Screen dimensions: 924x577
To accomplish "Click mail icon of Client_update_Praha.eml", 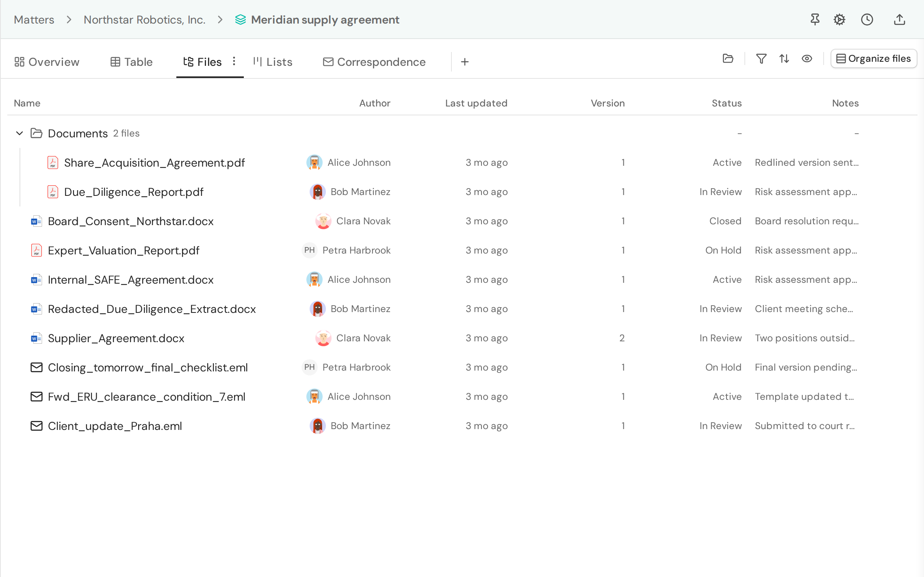I will 37,426.
